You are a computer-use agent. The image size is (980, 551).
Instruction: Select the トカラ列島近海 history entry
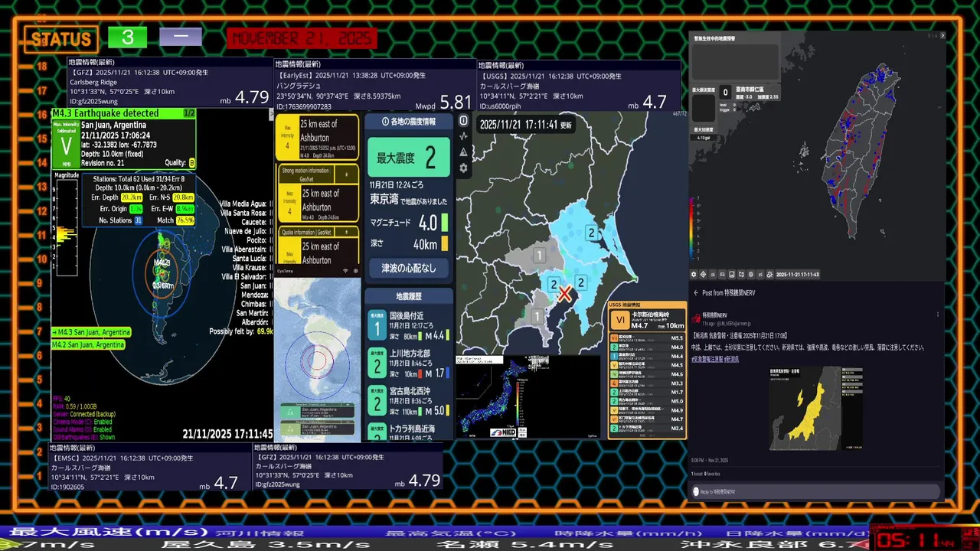(408, 431)
